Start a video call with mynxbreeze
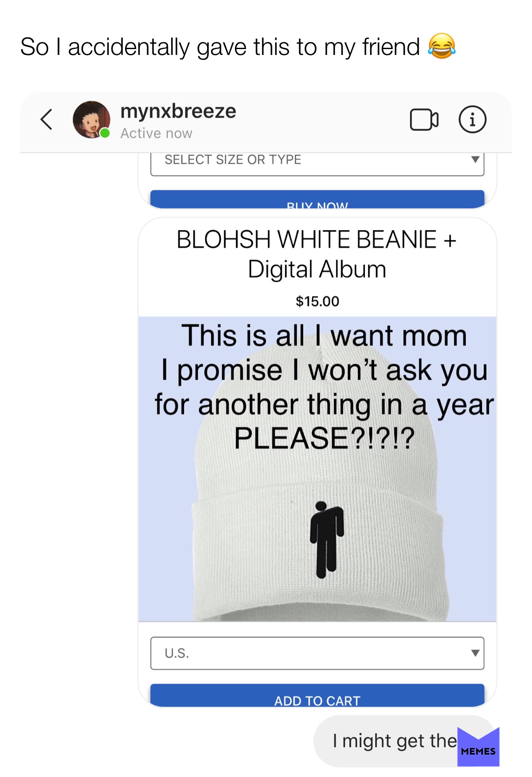The width and height of the screenshot is (532, 777). [x=424, y=120]
